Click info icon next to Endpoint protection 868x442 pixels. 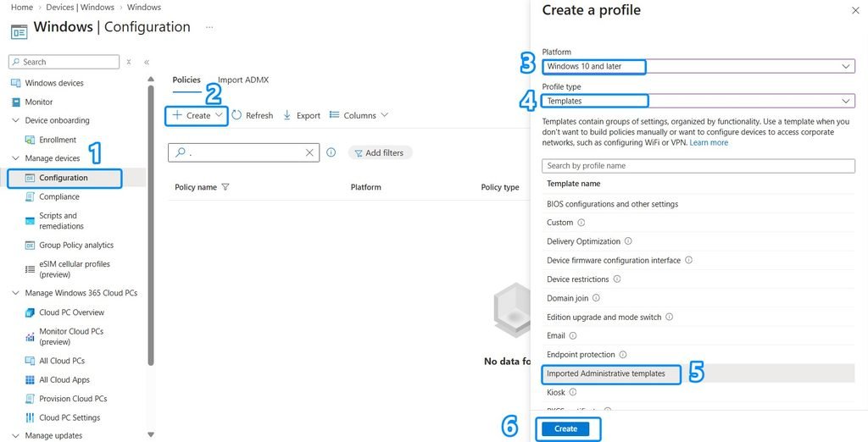[623, 355]
